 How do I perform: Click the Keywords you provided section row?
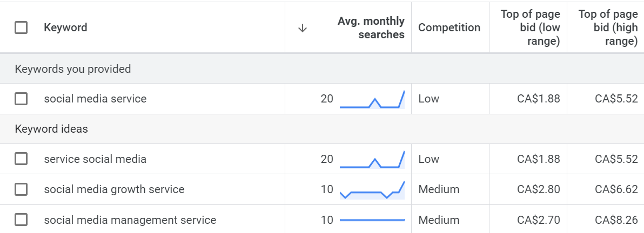tap(73, 69)
